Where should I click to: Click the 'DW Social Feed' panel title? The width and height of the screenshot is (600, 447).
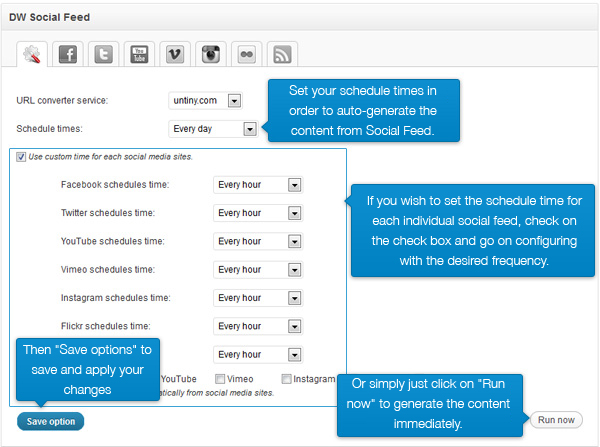coord(49,17)
